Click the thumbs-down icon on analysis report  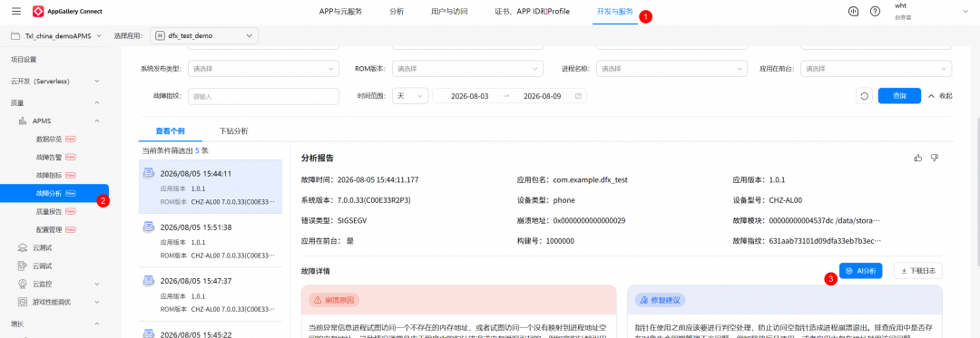pos(935,158)
